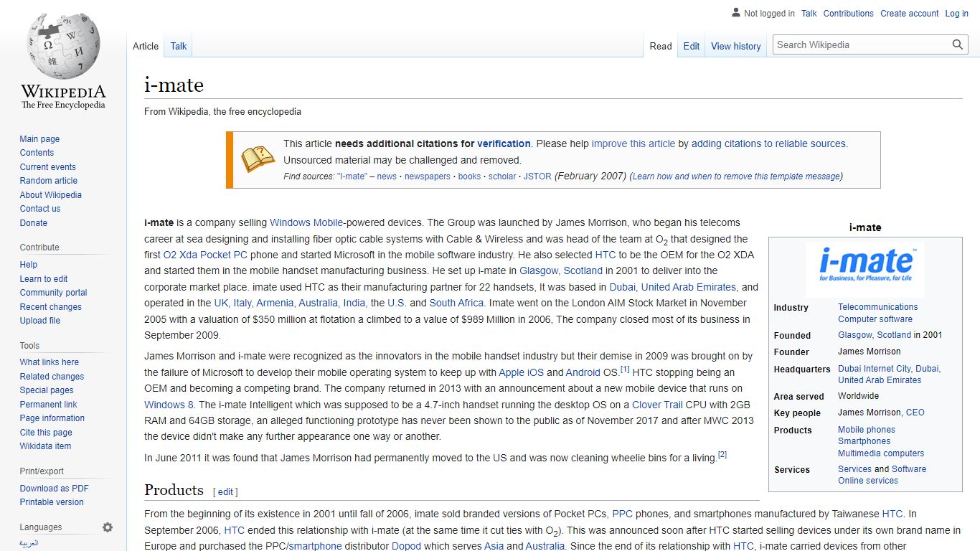Click Upload file link
This screenshot has width=980, height=551.
(x=40, y=321)
